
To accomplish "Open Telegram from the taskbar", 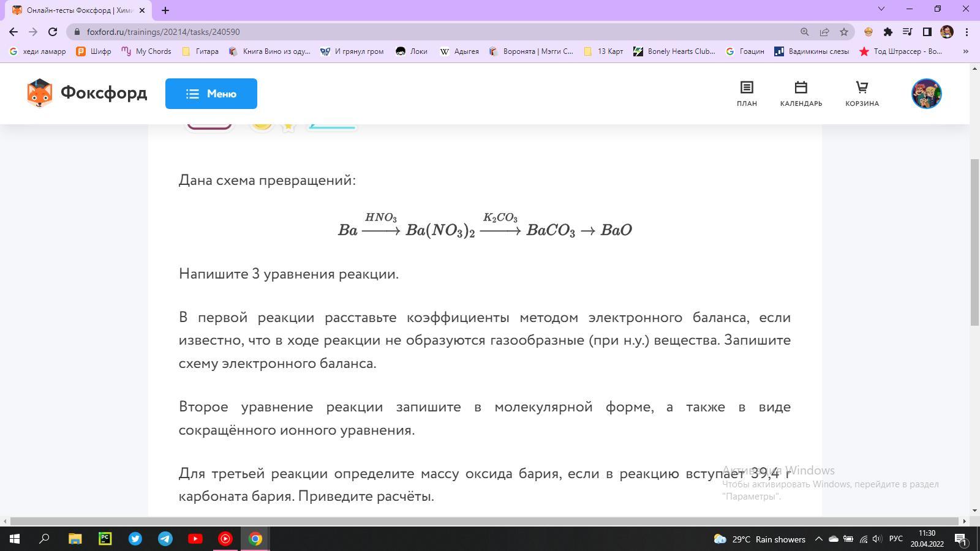I will [165, 539].
